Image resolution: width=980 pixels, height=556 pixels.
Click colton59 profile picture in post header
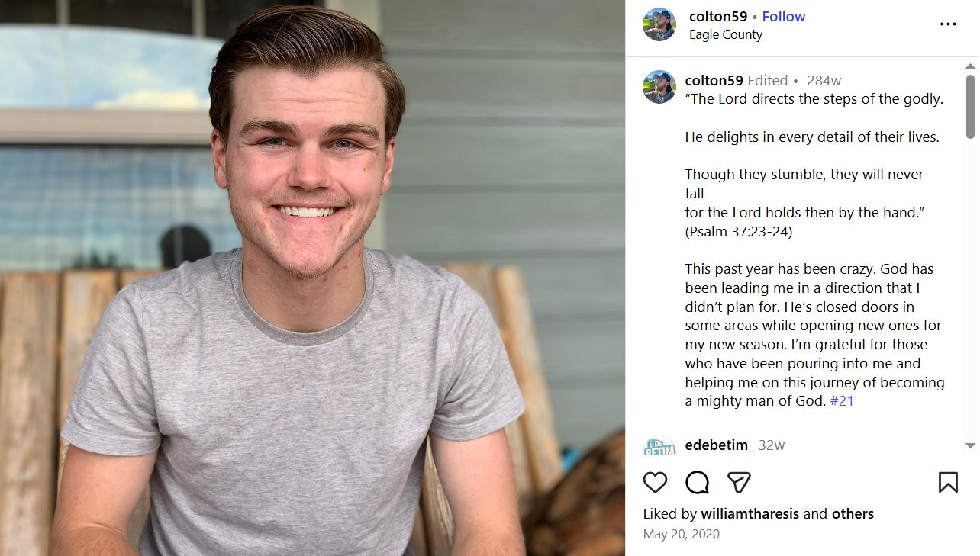tap(659, 24)
